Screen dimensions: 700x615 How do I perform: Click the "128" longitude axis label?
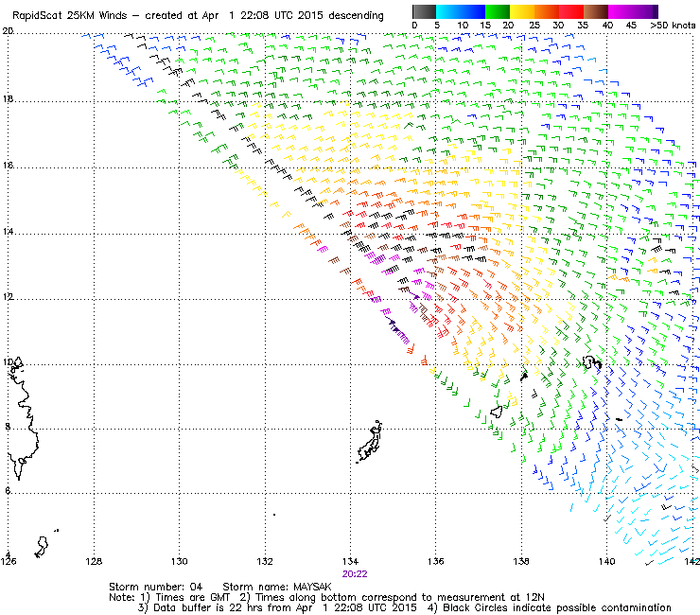click(94, 561)
